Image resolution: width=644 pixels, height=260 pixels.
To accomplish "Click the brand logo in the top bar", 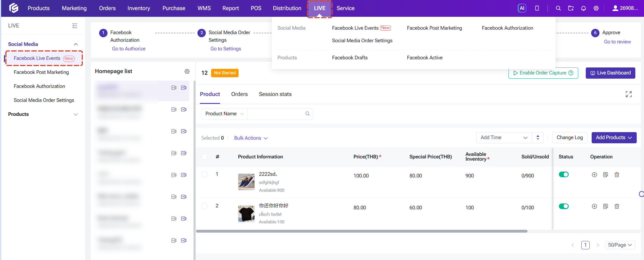I will pyautogui.click(x=14, y=8).
